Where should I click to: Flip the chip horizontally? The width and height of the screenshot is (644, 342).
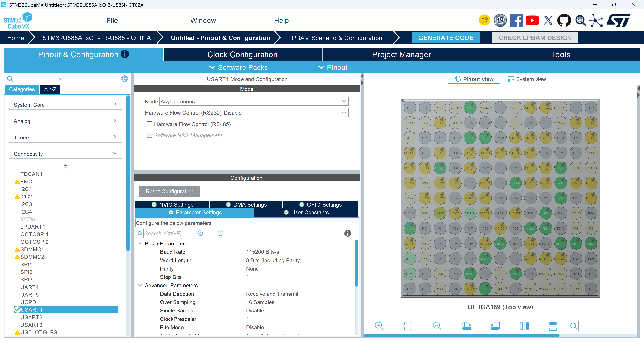pyautogui.click(x=524, y=326)
